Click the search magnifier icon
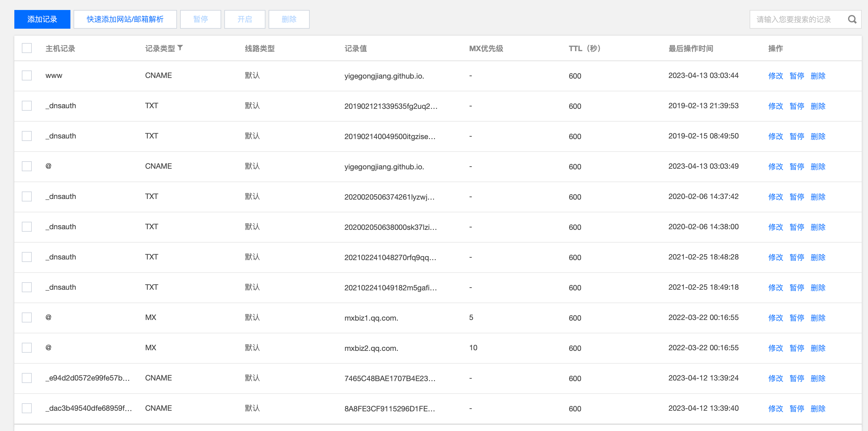The width and height of the screenshot is (868, 431). click(x=852, y=20)
